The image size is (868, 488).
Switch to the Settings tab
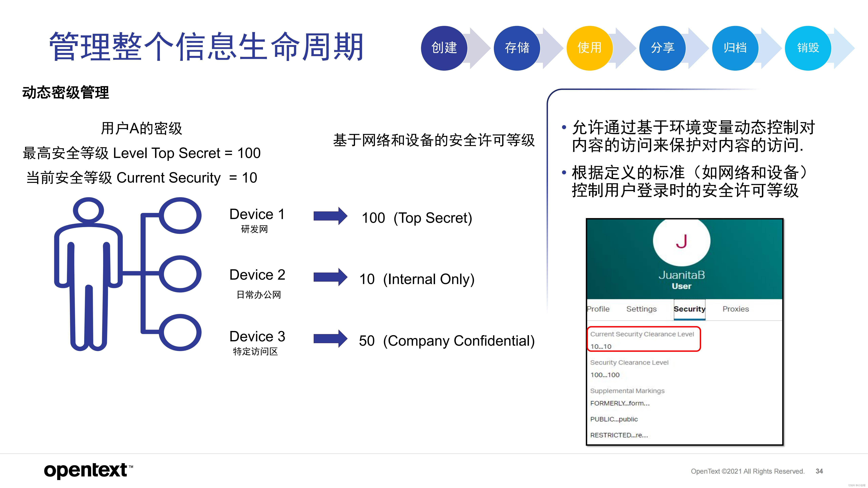[641, 309]
